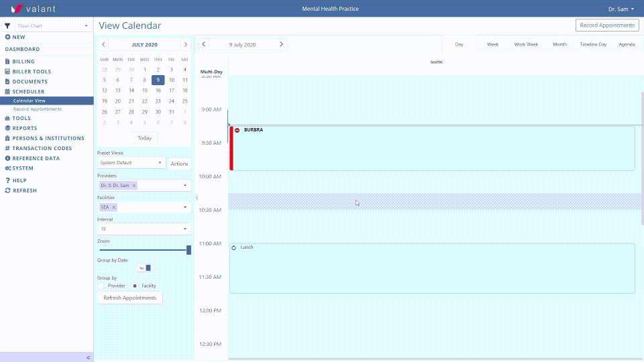Select Provider group-by radio button
This screenshot has height=362, width=644.
pos(101,286)
